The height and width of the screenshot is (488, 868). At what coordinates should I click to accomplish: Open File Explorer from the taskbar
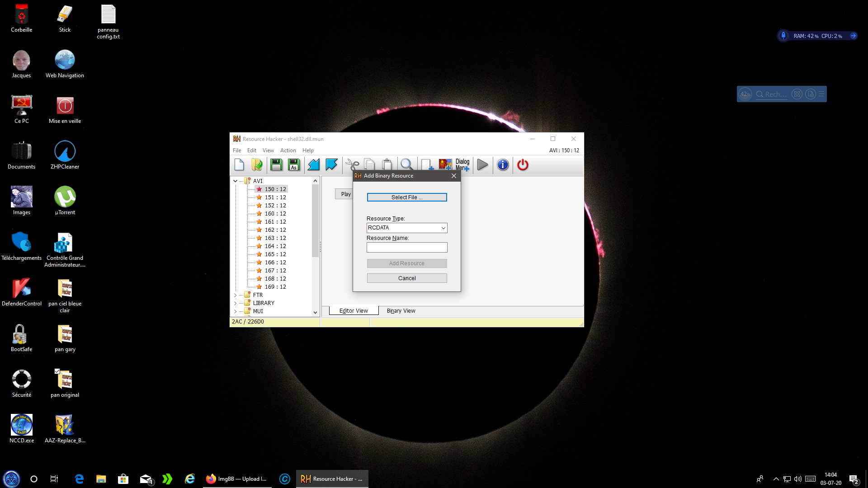(101, 479)
